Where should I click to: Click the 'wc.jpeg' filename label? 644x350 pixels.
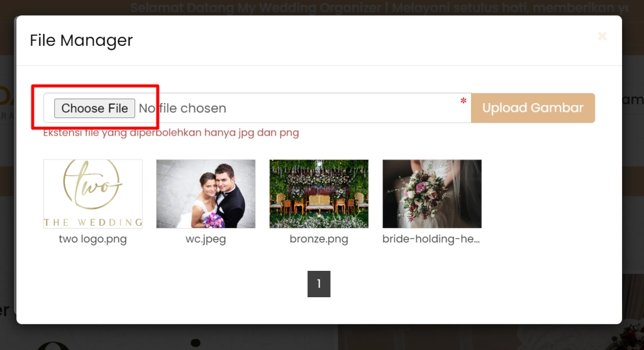[x=206, y=239]
